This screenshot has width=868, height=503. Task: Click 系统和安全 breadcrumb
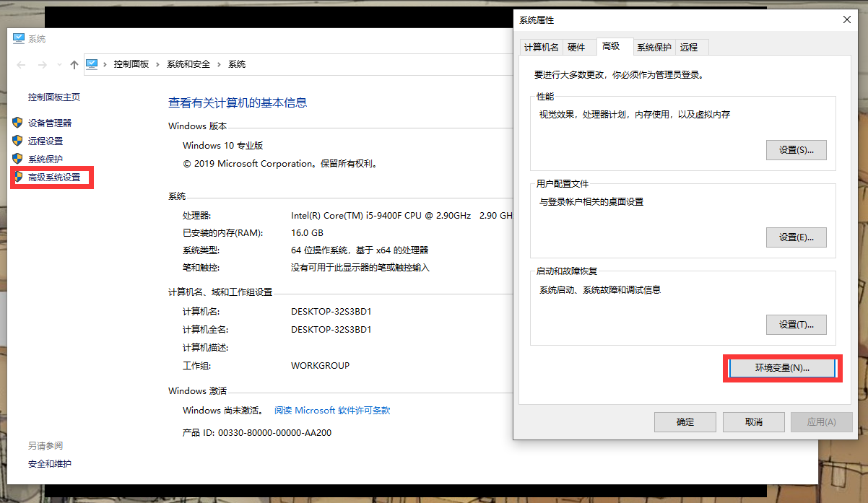click(x=188, y=64)
